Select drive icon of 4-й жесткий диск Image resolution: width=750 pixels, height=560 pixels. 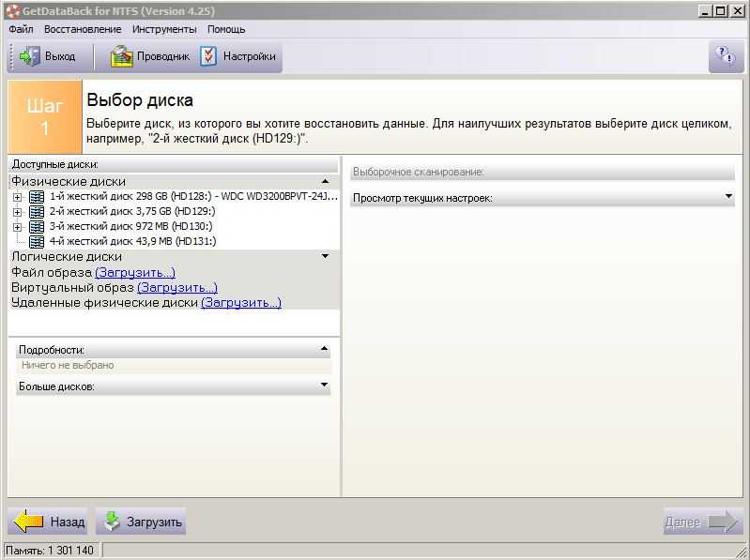point(37,241)
